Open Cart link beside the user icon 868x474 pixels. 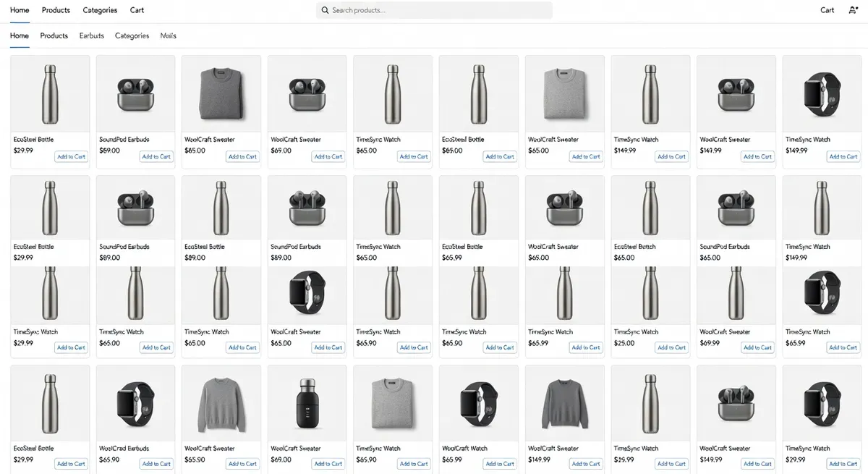coord(827,10)
